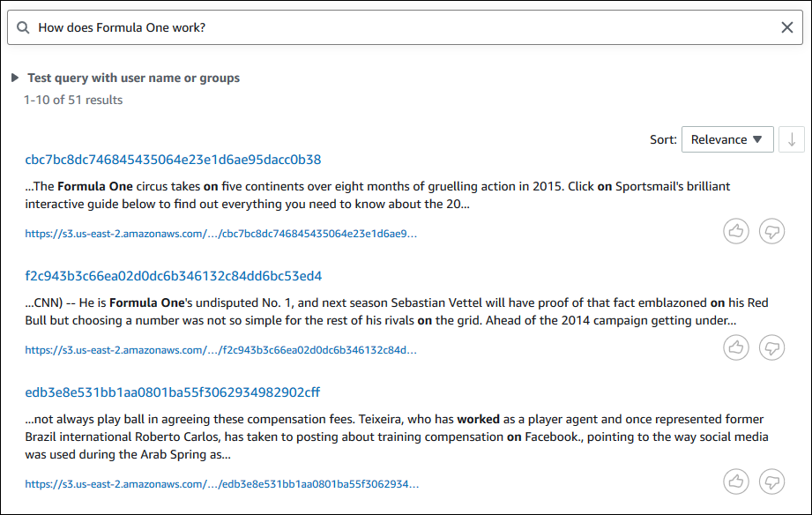Toggle positive feedback on first result
812x515 pixels.
click(x=736, y=231)
